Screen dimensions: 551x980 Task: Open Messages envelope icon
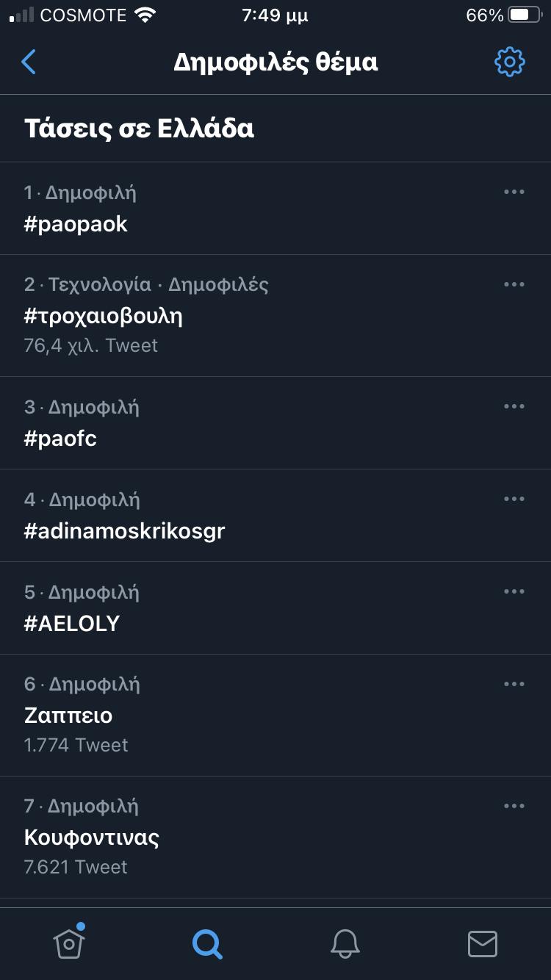point(483,943)
